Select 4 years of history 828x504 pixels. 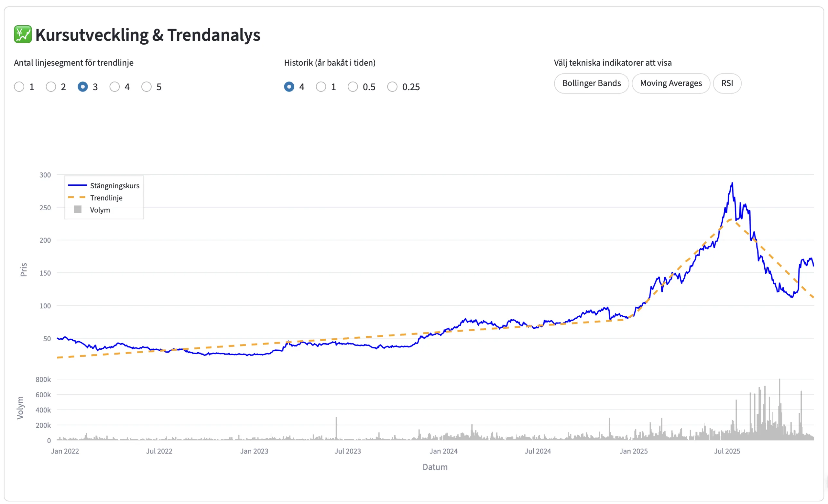(x=289, y=87)
